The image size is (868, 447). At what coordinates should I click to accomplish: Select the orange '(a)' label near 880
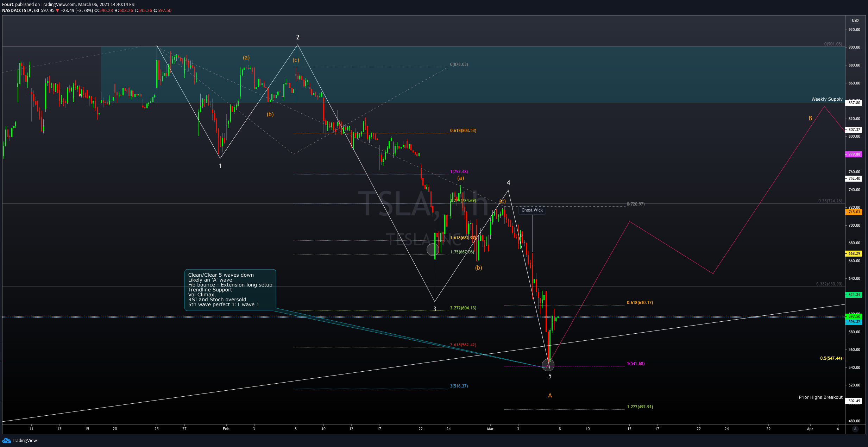(246, 58)
